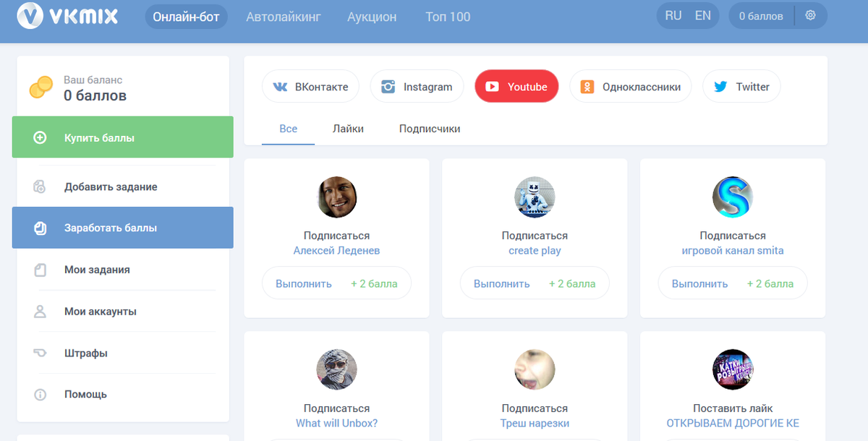Click the Youtube play icon
This screenshot has width=868, height=441.
pyautogui.click(x=493, y=87)
